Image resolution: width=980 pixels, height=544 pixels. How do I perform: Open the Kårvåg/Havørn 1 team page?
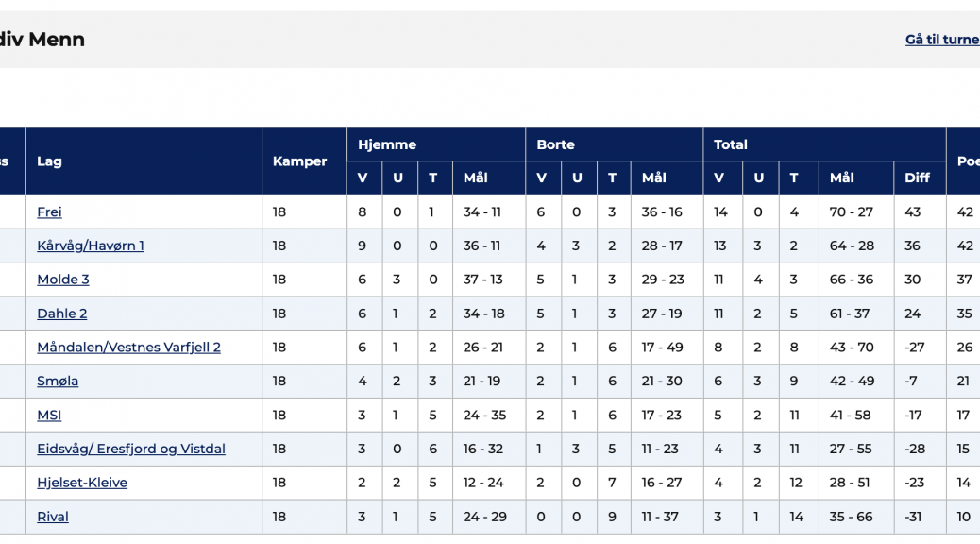pos(91,246)
